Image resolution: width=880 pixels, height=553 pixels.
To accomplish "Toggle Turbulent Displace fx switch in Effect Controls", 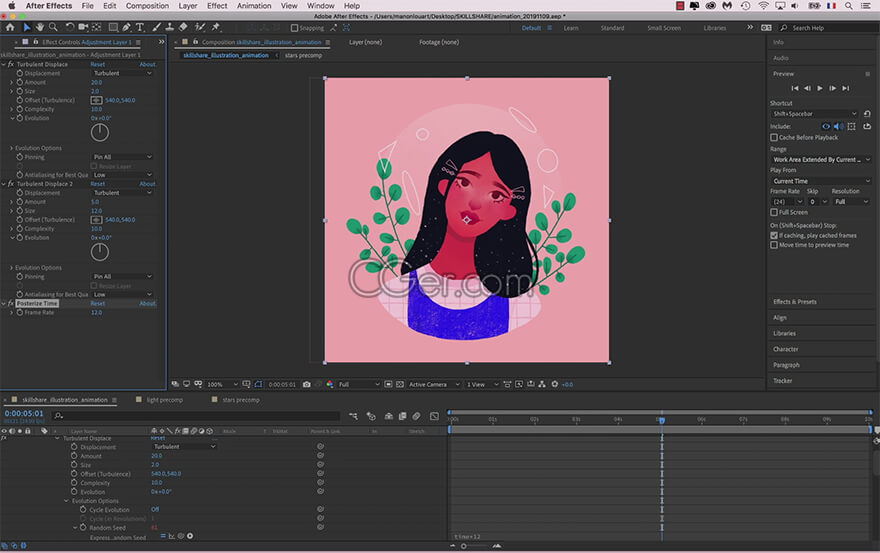I will tap(11, 65).
